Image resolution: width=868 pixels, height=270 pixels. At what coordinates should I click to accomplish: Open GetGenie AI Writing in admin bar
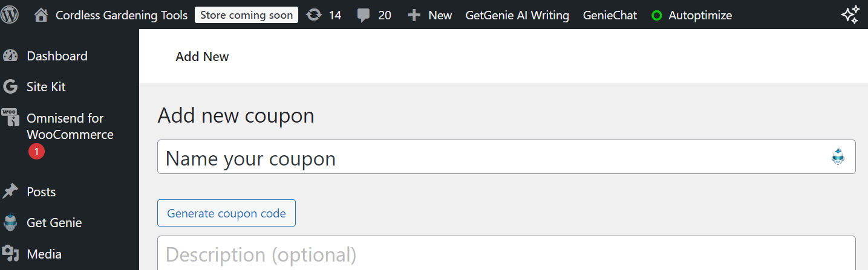(517, 15)
